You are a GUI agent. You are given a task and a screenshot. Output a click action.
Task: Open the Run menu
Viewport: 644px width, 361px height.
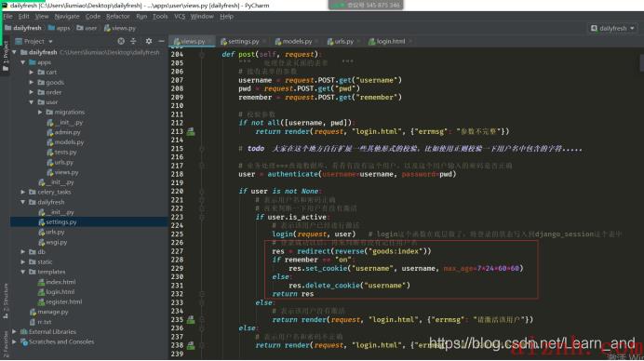[141, 17]
